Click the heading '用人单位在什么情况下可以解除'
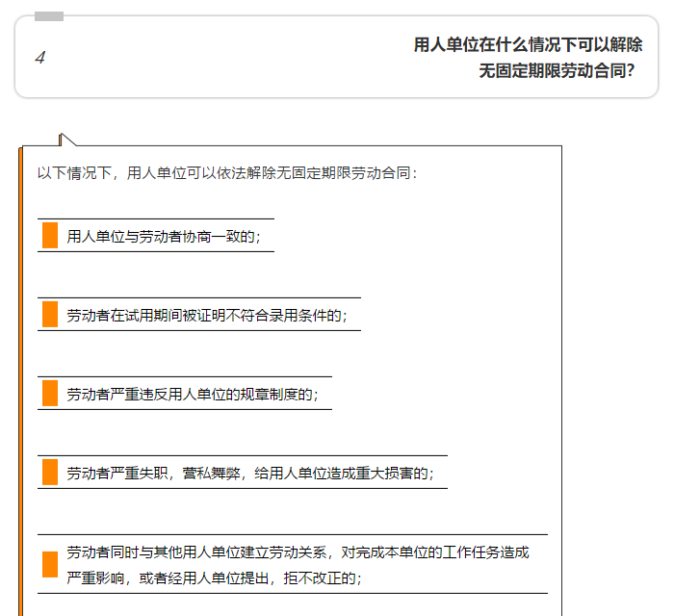The height and width of the screenshot is (616, 674). click(x=528, y=44)
